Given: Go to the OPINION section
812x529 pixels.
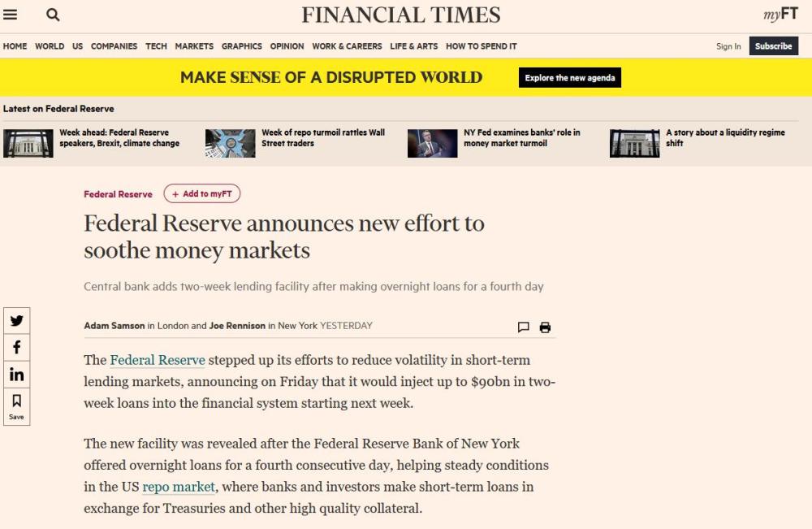Looking at the screenshot, I should [287, 46].
